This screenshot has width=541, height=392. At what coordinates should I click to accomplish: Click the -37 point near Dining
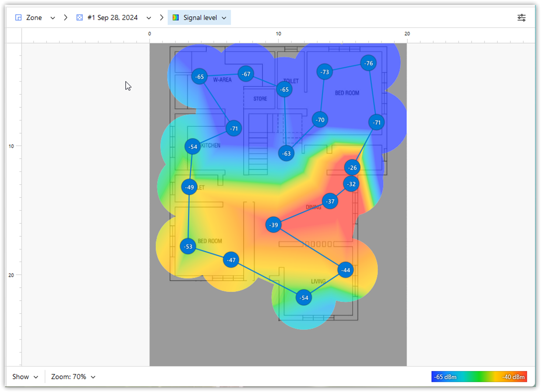point(330,201)
